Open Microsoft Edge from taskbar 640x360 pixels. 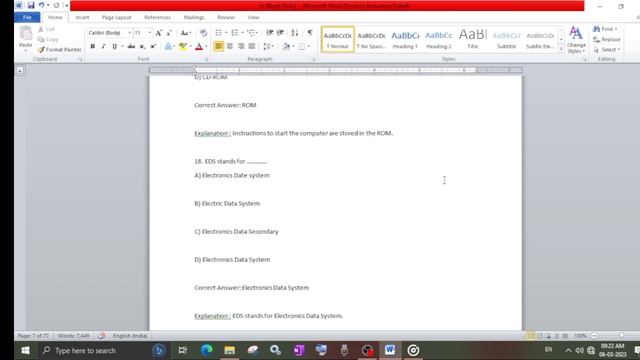click(x=207, y=350)
